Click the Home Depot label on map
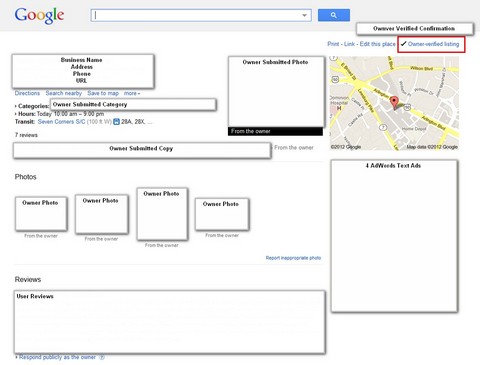Image resolution: width=480 pixels, height=365 pixels. 414,129
